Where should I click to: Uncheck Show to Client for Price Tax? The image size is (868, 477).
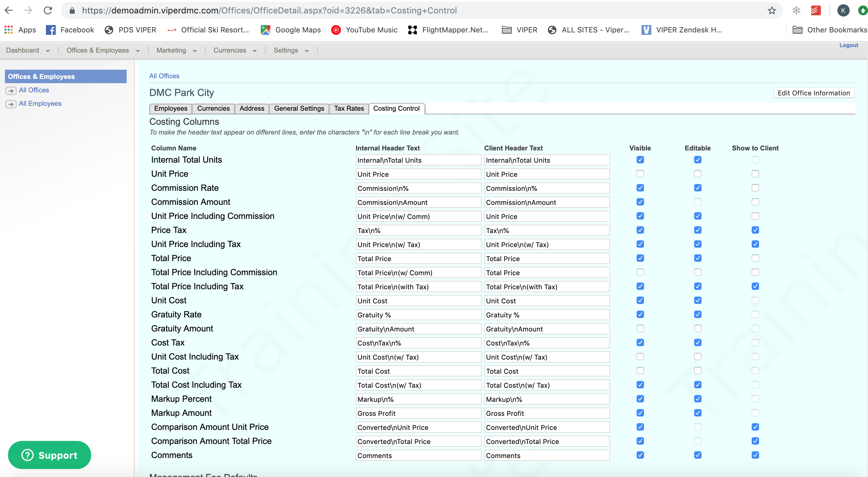[x=755, y=230]
